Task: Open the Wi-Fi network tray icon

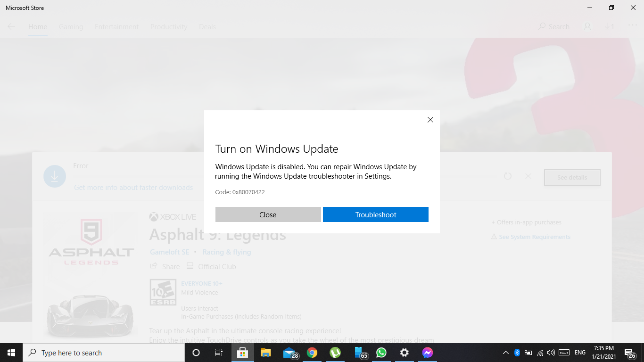Action: click(540, 353)
